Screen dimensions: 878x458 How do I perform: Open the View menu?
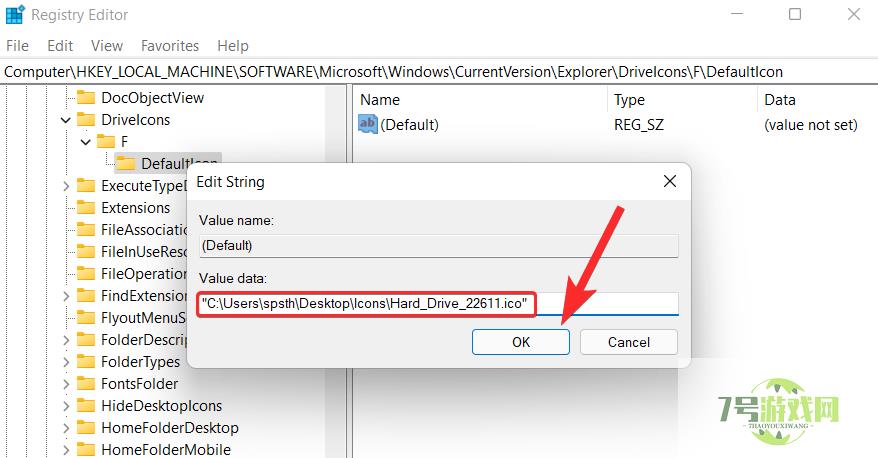[x=107, y=46]
